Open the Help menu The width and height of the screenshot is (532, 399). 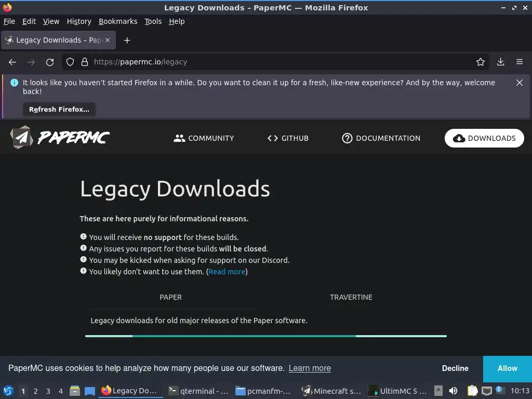coord(177,21)
